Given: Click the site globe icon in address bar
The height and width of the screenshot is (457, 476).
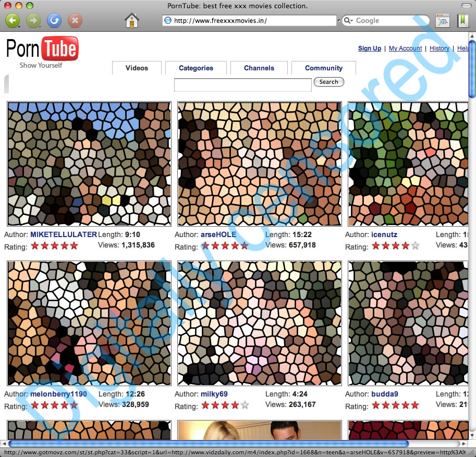Looking at the screenshot, I should [x=168, y=20].
